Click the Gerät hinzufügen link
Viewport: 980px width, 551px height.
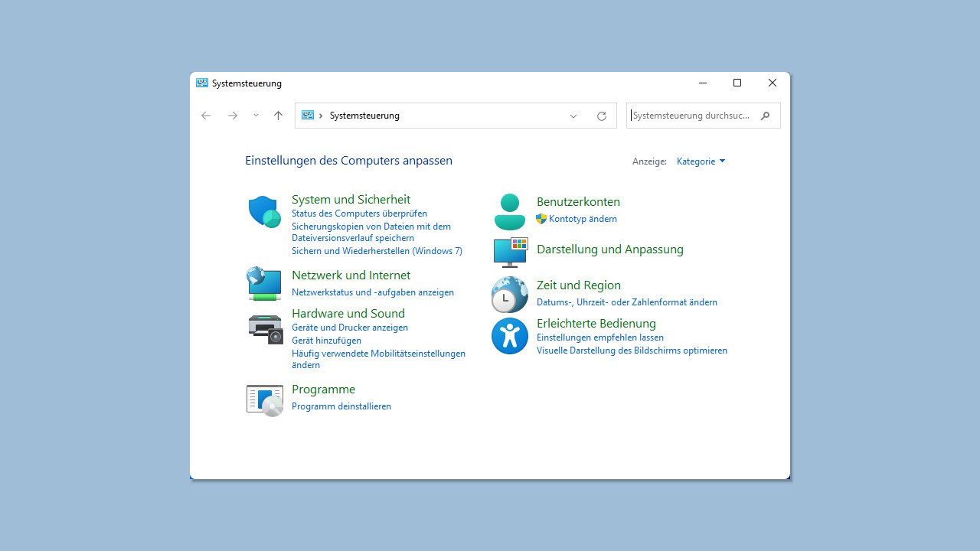326,341
